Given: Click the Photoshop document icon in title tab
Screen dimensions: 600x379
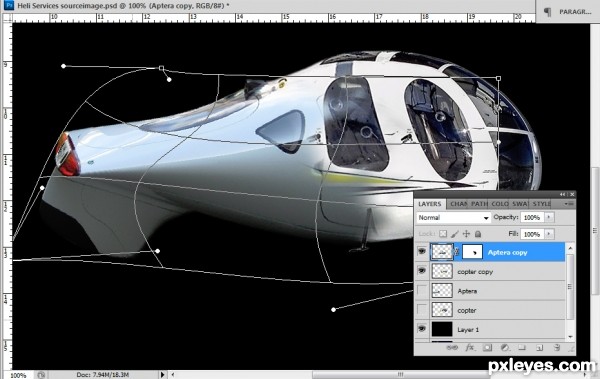Looking at the screenshot, I should (9, 5).
